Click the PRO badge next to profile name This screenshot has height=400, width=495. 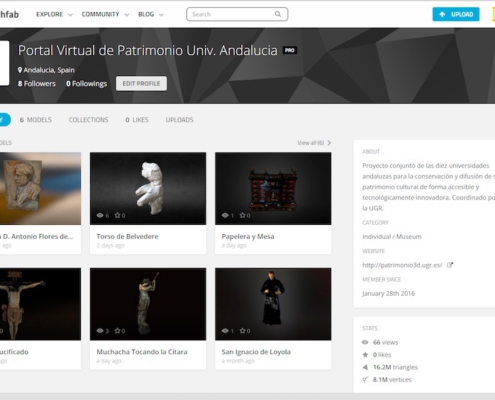290,50
